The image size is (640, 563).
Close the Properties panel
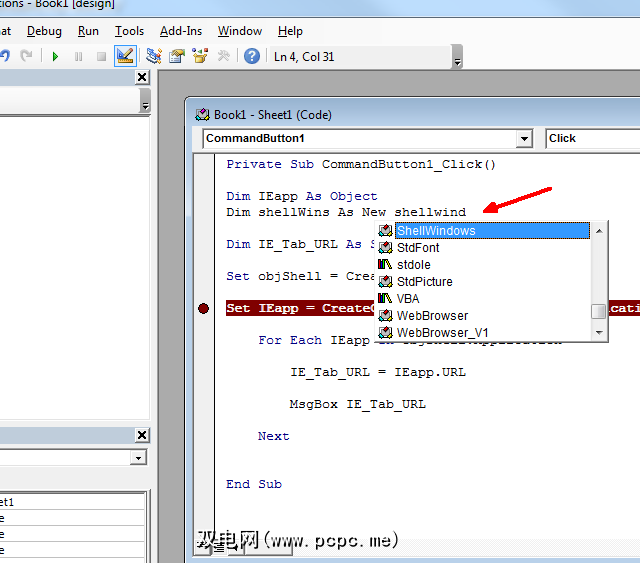click(x=142, y=435)
